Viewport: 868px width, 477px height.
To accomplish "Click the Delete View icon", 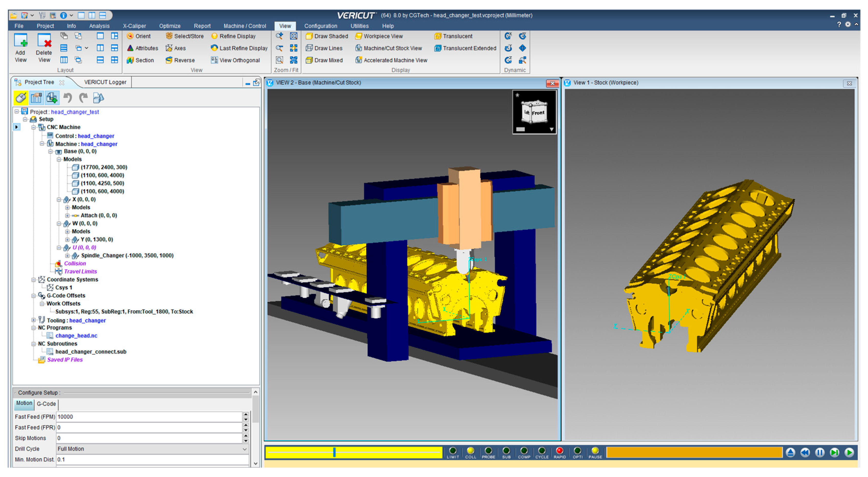I will pyautogui.click(x=44, y=41).
